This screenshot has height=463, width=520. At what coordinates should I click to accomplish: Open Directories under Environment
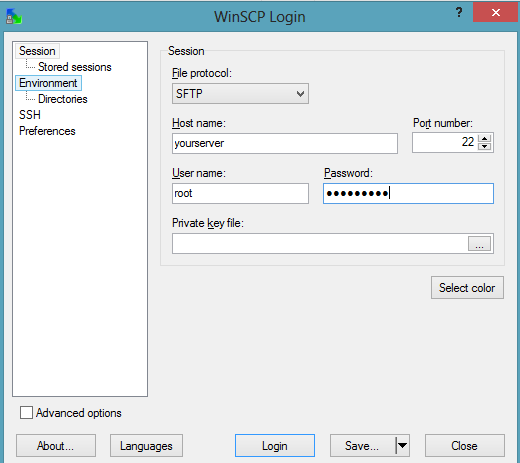[x=63, y=99]
